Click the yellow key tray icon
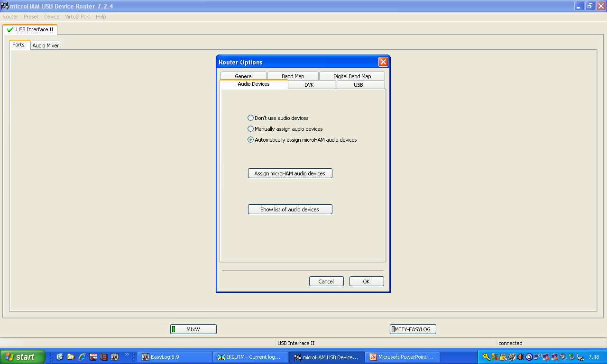The height and width of the screenshot is (364, 607). (x=486, y=357)
